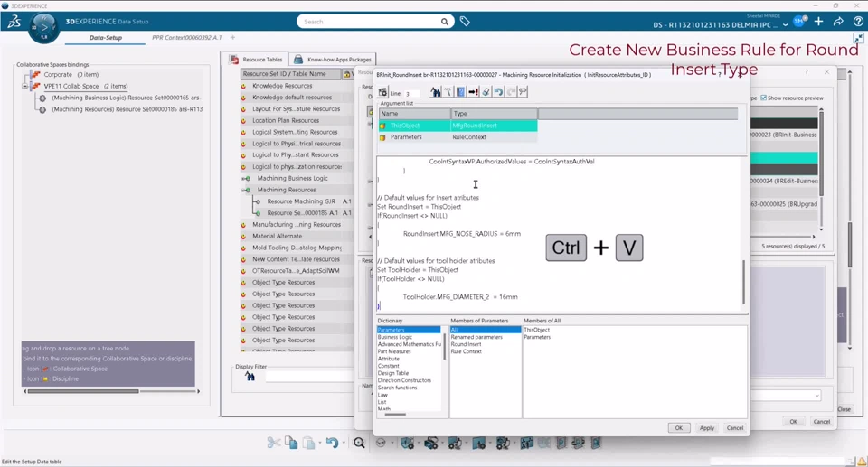
Task: Open the Resource Tables tab
Action: (256, 60)
